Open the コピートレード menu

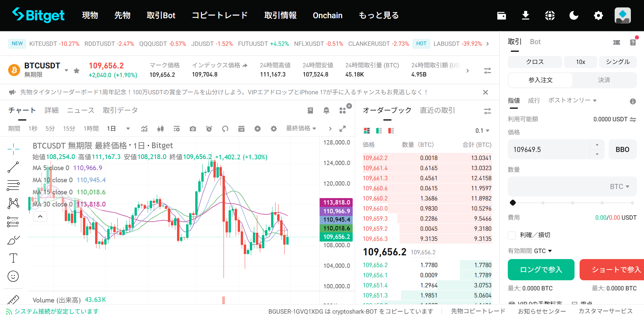pos(219,15)
